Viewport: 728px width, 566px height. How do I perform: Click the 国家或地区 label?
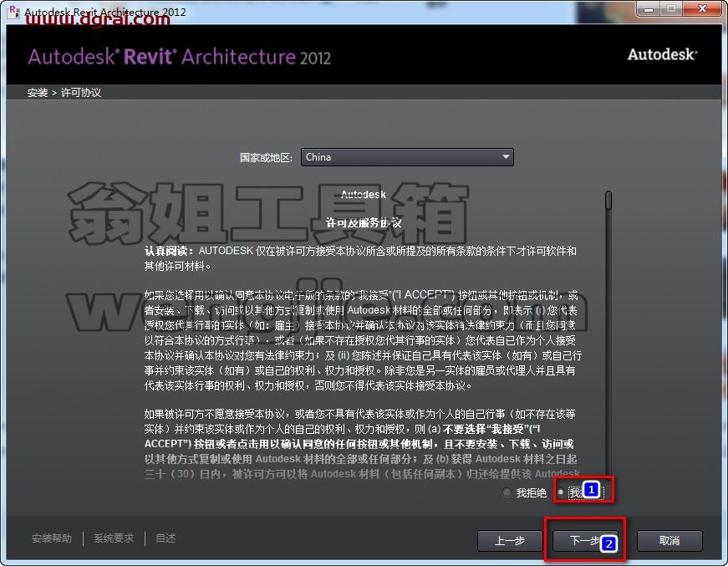pyautogui.click(x=266, y=157)
